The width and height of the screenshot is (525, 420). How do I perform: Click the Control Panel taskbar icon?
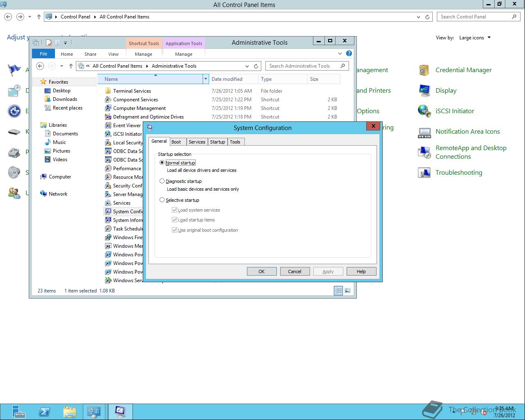click(x=94, y=412)
